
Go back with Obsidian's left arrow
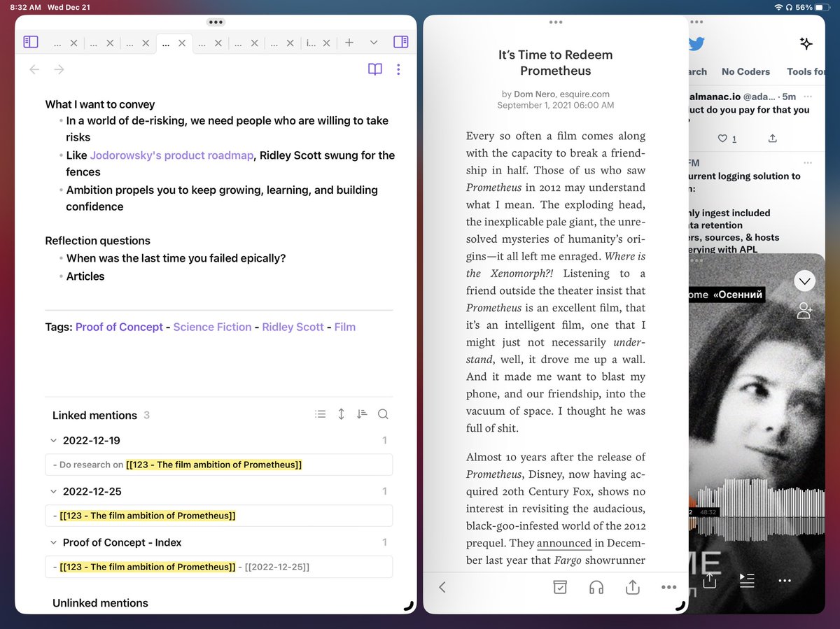tap(34, 69)
